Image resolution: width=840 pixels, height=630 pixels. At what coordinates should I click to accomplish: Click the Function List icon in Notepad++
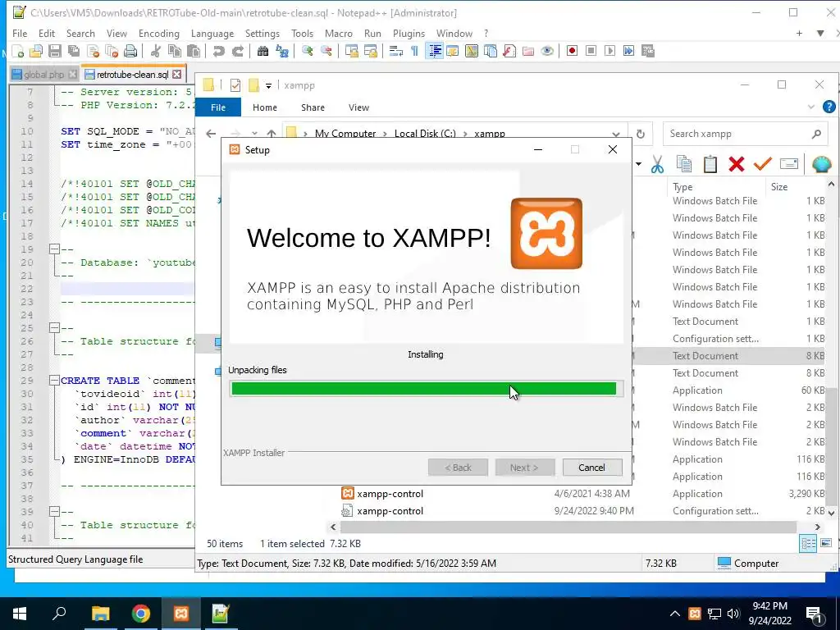tap(509, 52)
